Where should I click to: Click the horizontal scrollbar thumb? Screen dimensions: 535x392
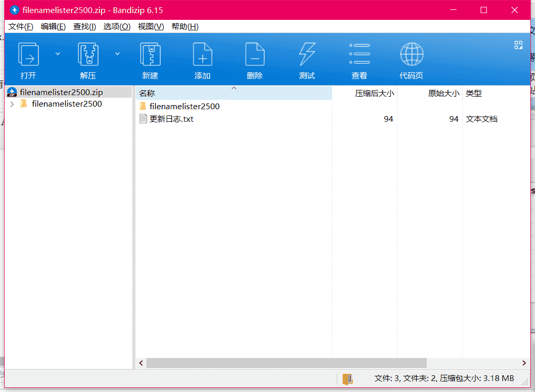pos(287,363)
